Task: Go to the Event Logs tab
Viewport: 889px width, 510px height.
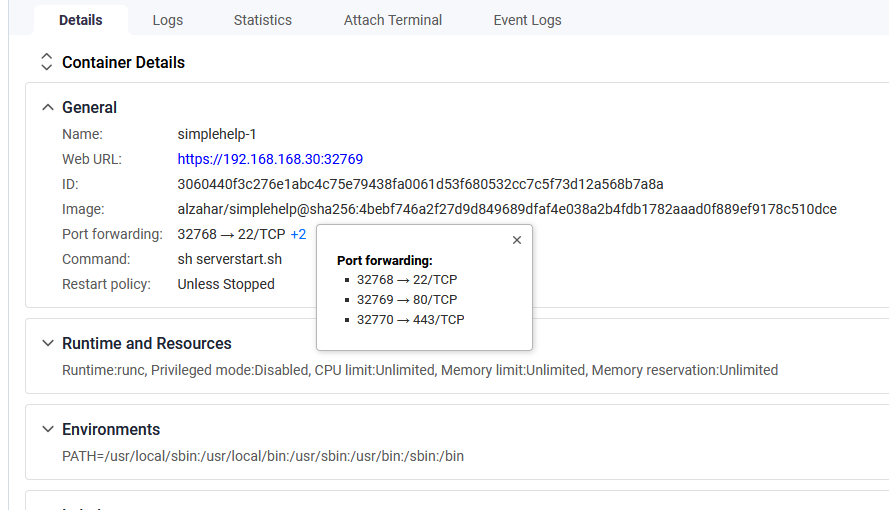Action: coord(527,20)
